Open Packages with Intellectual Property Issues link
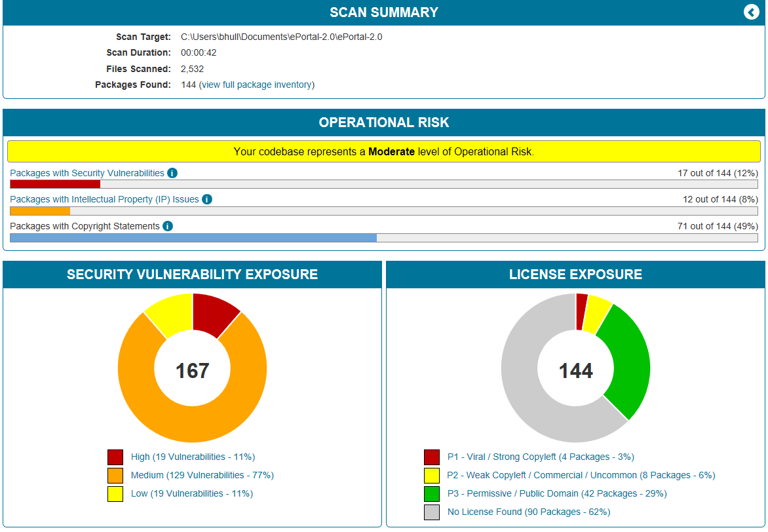 tap(104, 200)
